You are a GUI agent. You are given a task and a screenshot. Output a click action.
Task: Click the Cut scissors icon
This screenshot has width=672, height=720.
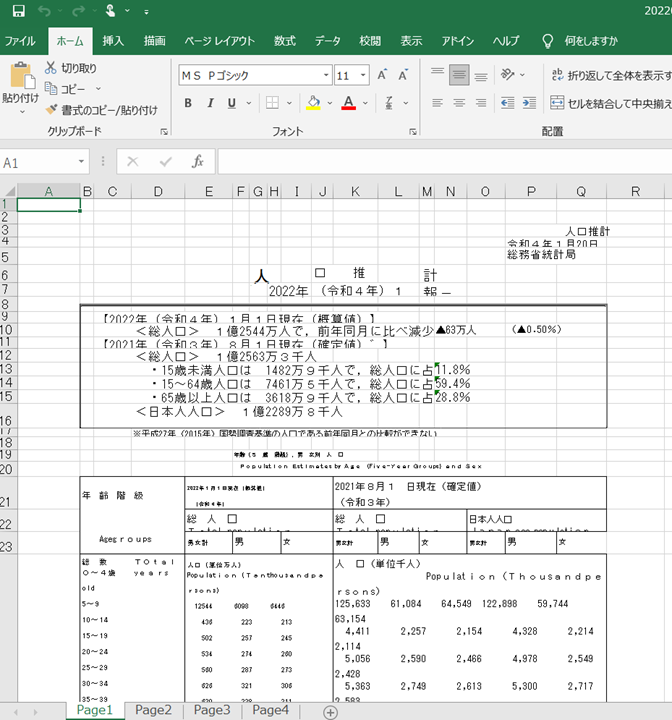(51, 68)
